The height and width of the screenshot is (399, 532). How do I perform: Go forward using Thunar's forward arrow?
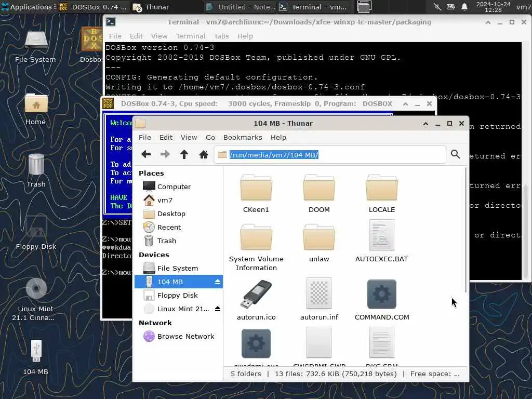[165, 154]
